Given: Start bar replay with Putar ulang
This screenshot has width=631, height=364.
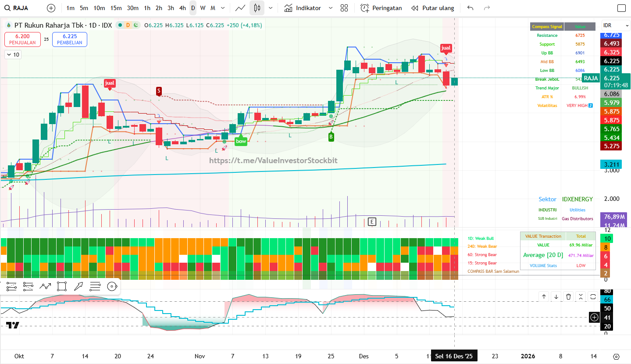Looking at the screenshot, I should point(432,8).
